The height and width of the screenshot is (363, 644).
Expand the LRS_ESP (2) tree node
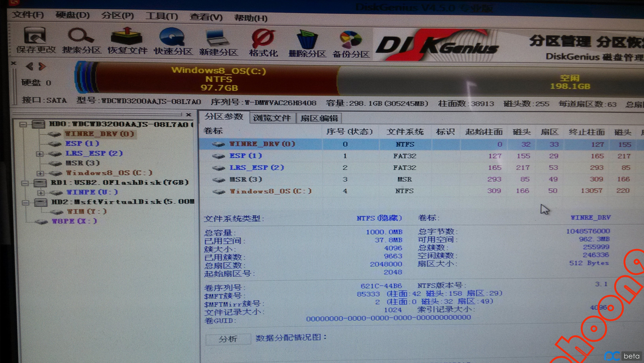(39, 154)
